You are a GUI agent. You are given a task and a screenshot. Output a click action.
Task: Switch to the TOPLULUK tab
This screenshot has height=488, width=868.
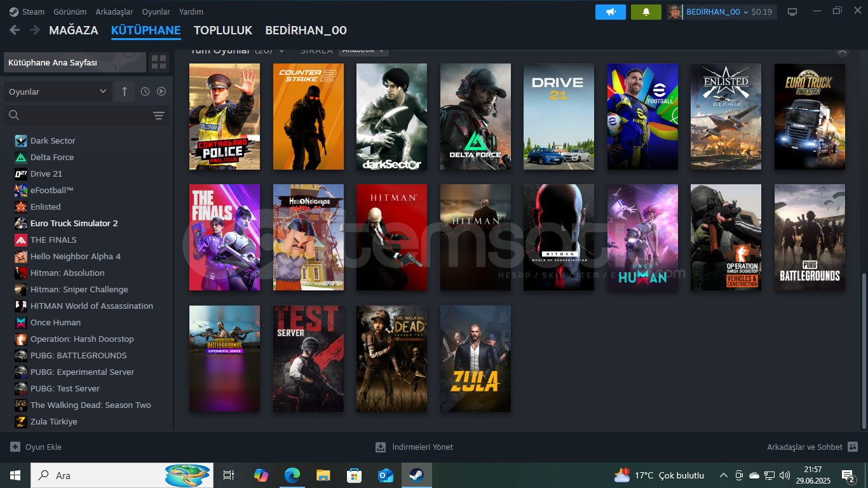223,30
